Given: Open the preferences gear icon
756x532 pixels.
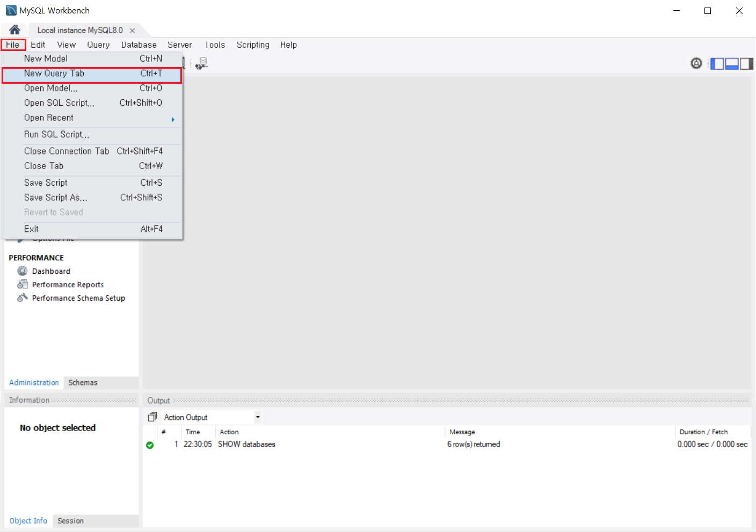Looking at the screenshot, I should [696, 64].
